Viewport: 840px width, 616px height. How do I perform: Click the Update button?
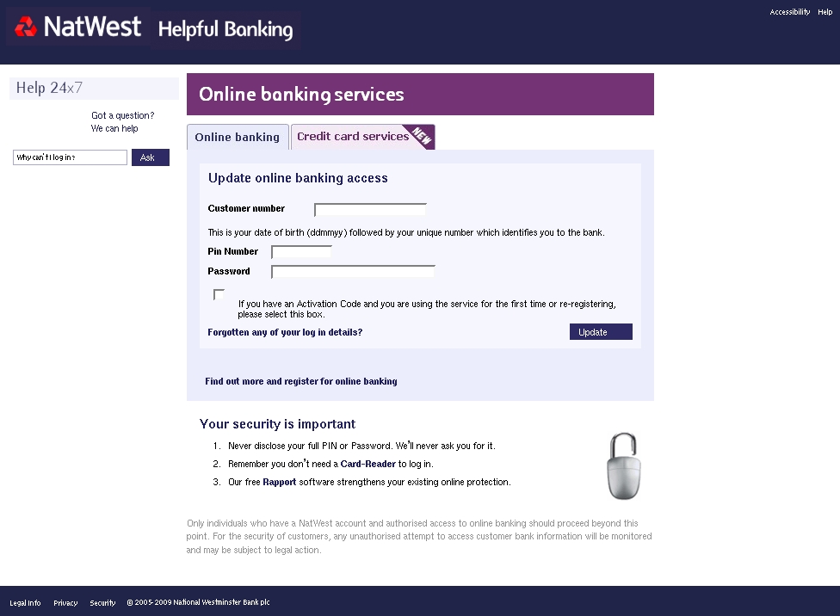click(x=601, y=332)
